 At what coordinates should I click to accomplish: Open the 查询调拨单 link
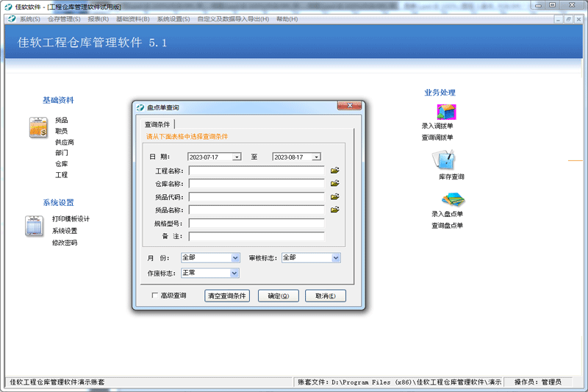(437, 138)
